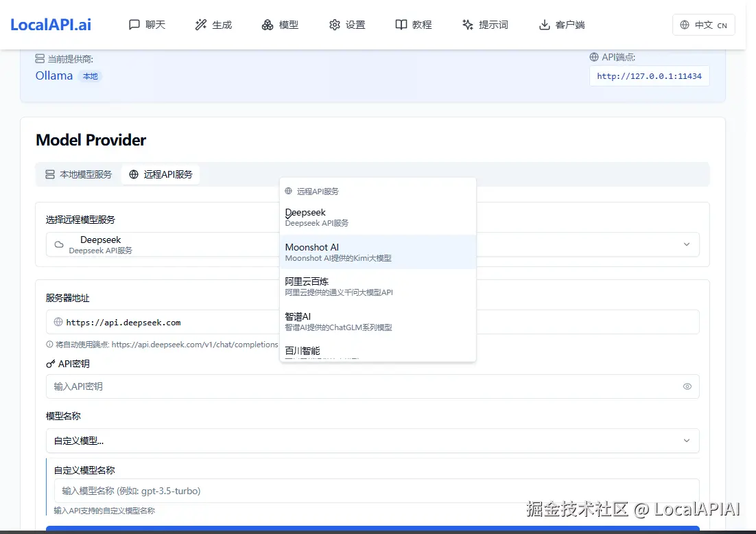Screen dimensions: 756x534
Task: Click the Ollama provider link
Action: click(x=54, y=76)
